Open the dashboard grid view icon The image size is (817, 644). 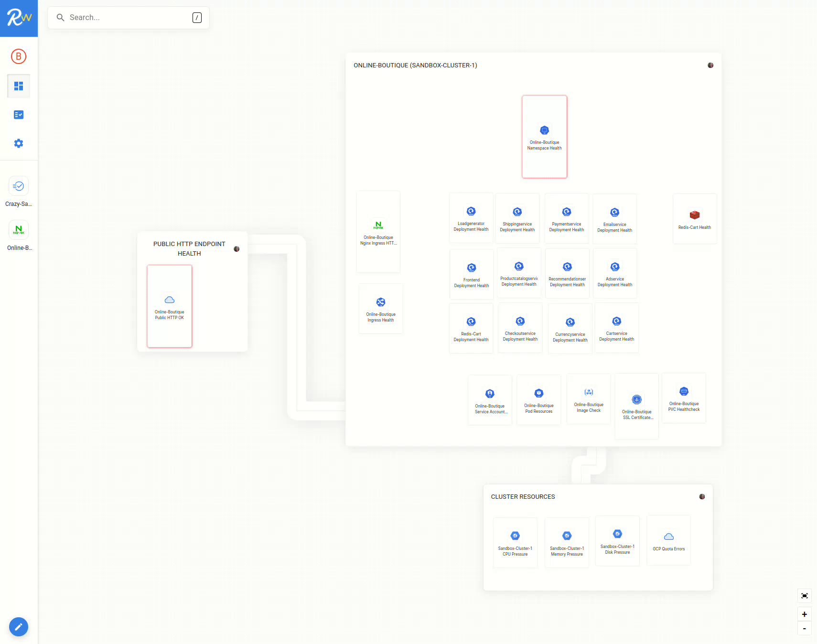pyautogui.click(x=19, y=86)
